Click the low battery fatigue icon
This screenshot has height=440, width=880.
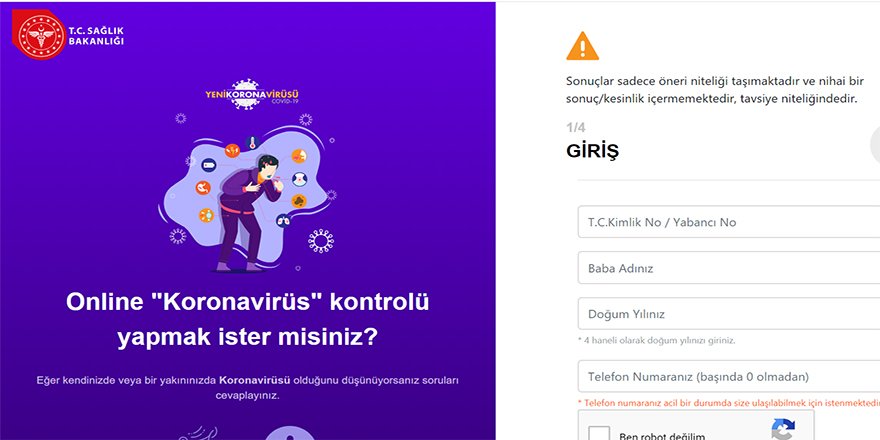(x=208, y=166)
